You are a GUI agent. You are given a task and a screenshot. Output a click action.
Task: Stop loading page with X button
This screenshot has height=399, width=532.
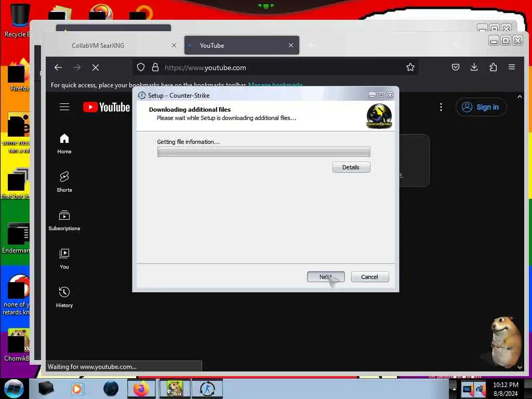click(x=96, y=68)
